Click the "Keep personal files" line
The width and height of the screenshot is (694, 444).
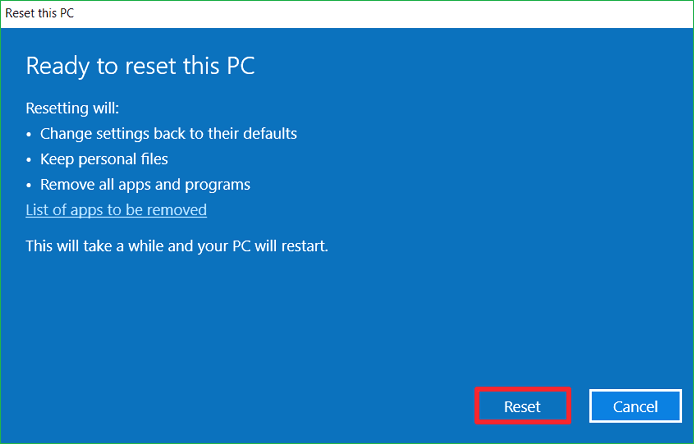click(104, 159)
